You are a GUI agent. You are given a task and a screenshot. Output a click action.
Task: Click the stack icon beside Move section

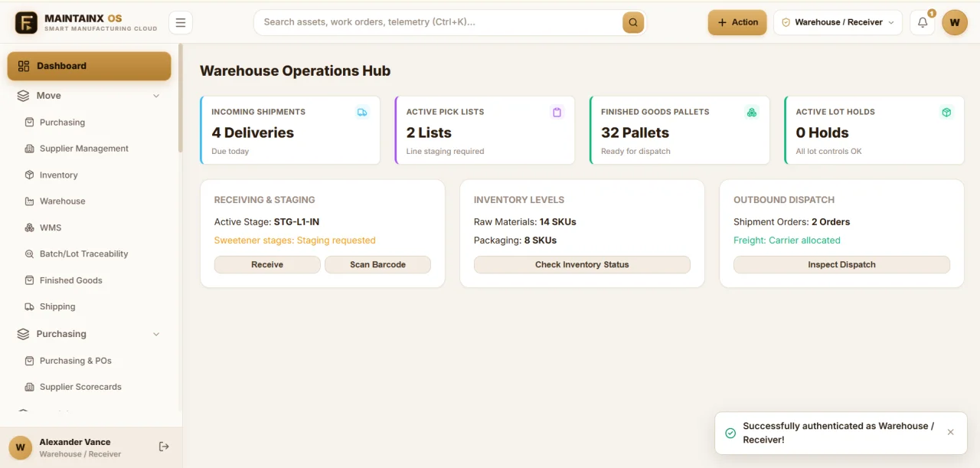coord(23,96)
